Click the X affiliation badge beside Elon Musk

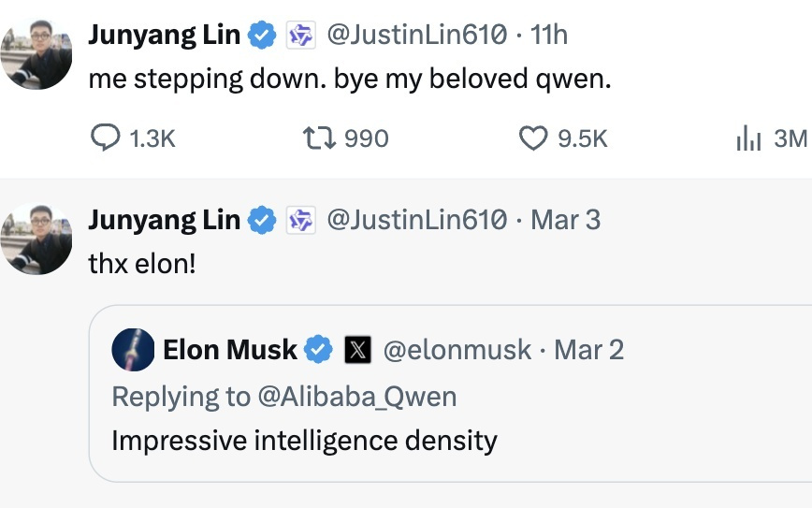pos(356,351)
